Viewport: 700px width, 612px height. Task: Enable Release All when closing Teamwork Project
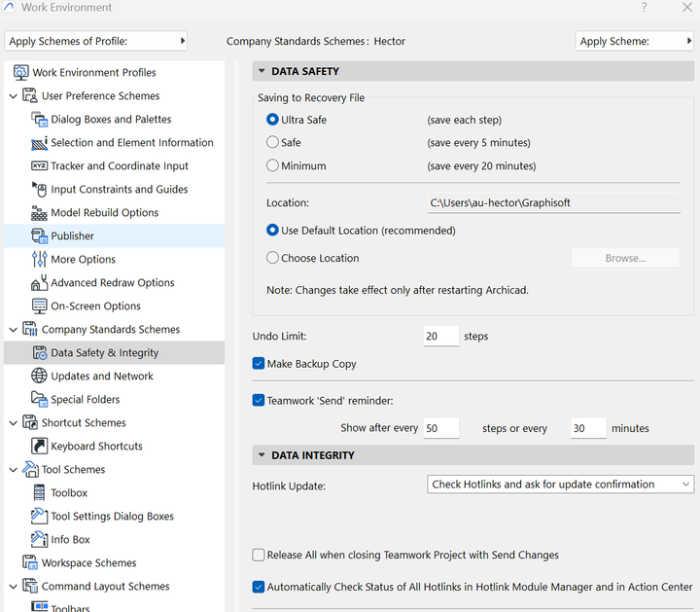[259, 556]
